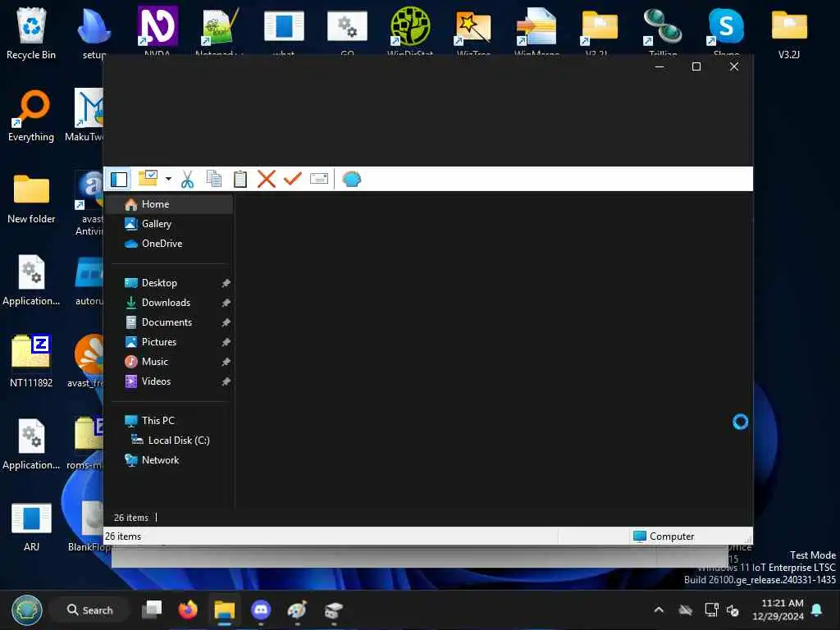Click the orange checkmark Properties icon

[293, 178]
